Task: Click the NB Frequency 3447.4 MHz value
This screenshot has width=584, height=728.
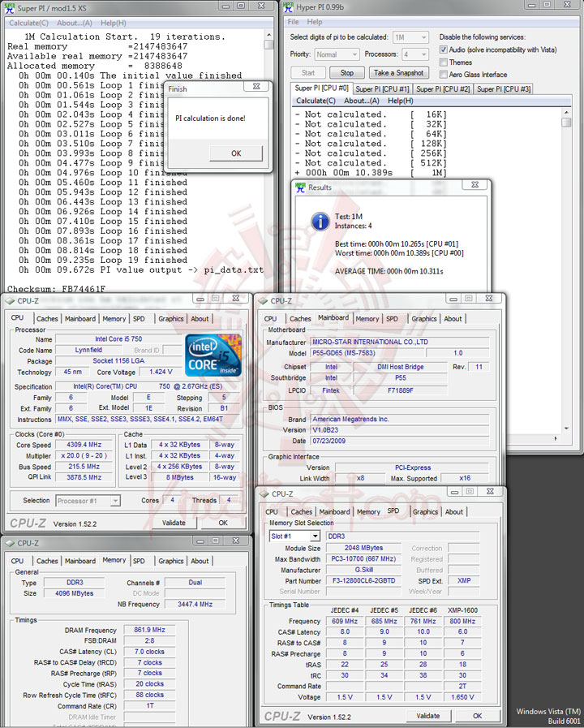Action: click(x=195, y=604)
